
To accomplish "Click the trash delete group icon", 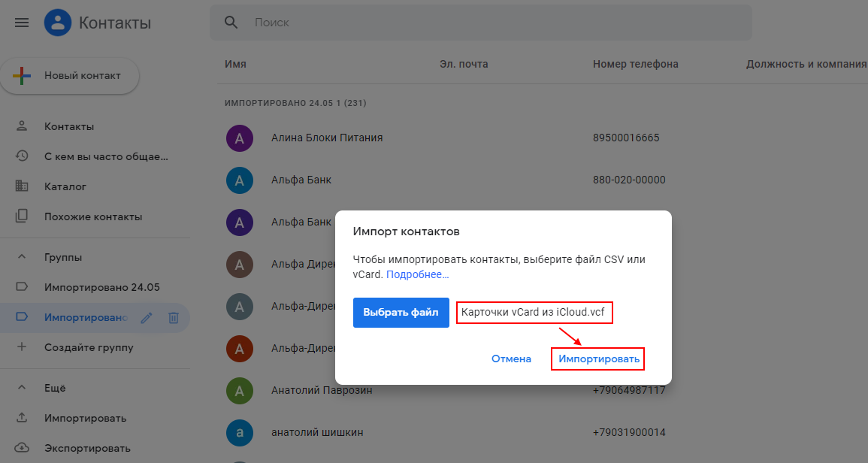I will coord(173,318).
